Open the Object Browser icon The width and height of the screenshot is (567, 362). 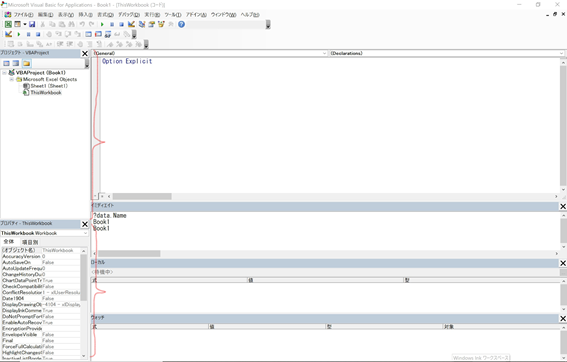tap(161, 24)
